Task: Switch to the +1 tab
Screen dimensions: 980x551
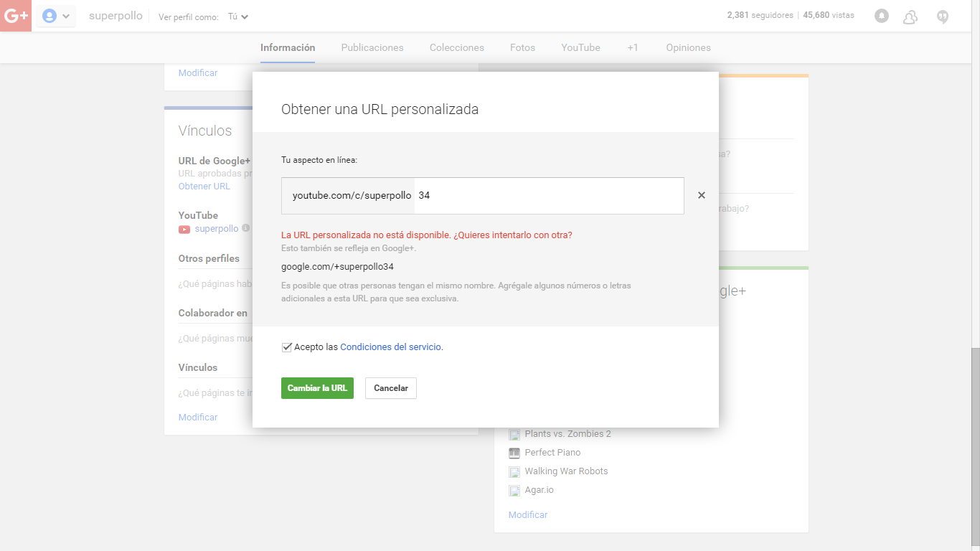Action: tap(633, 47)
